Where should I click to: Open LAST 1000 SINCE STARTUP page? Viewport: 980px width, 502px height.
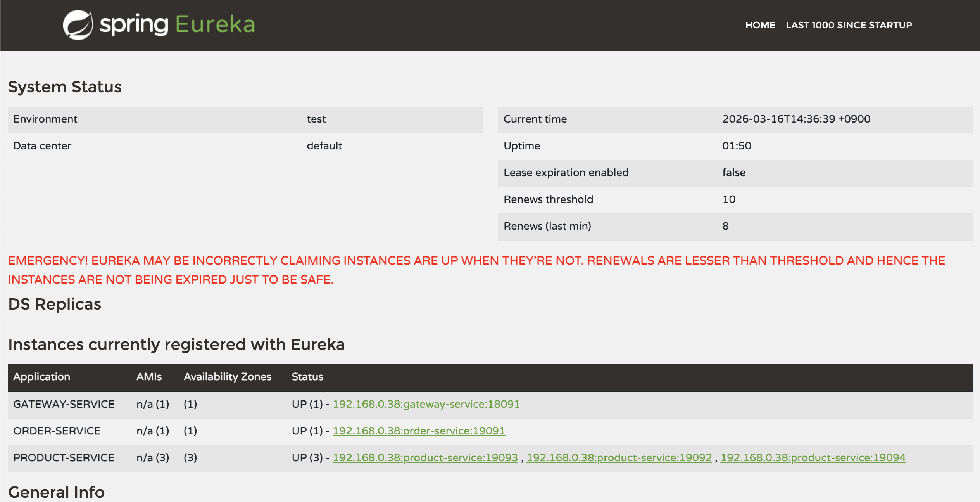(x=849, y=25)
